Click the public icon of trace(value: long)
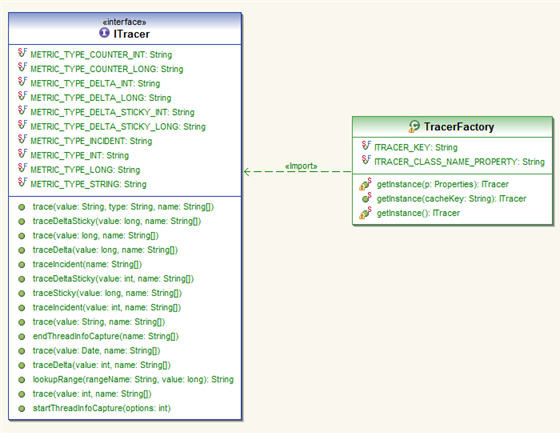 (x=22, y=236)
